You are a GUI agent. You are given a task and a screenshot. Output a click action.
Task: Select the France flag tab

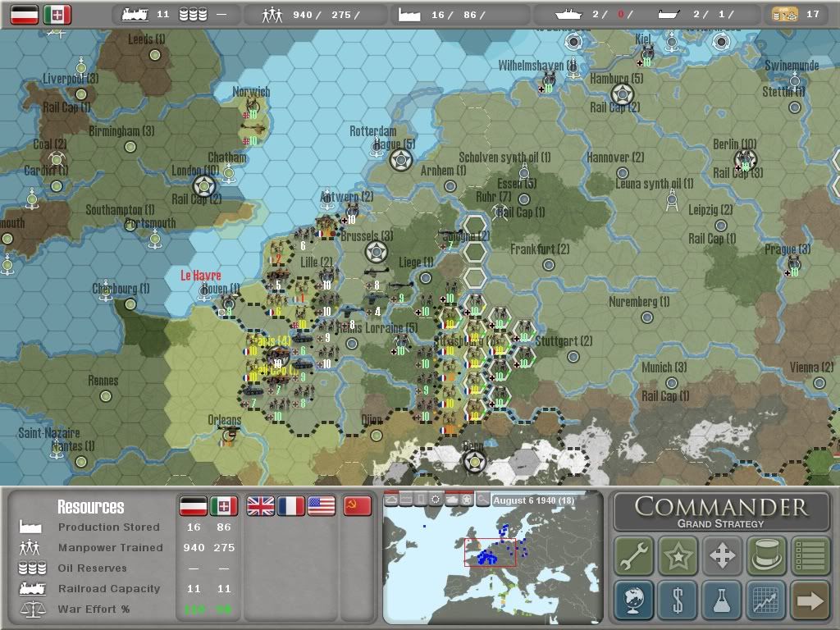tap(291, 505)
